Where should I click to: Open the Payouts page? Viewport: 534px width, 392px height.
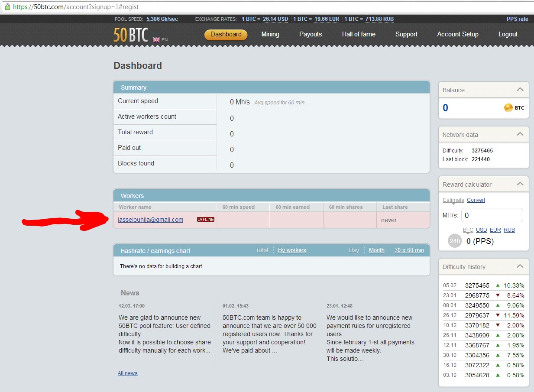click(311, 34)
